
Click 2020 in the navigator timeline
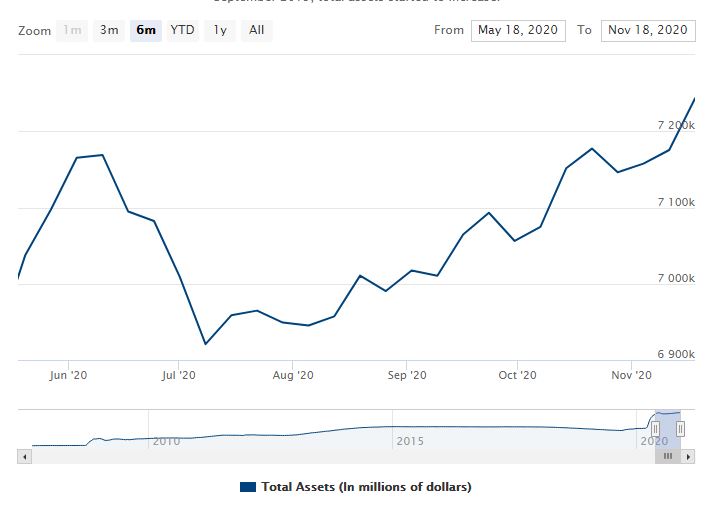(x=654, y=441)
